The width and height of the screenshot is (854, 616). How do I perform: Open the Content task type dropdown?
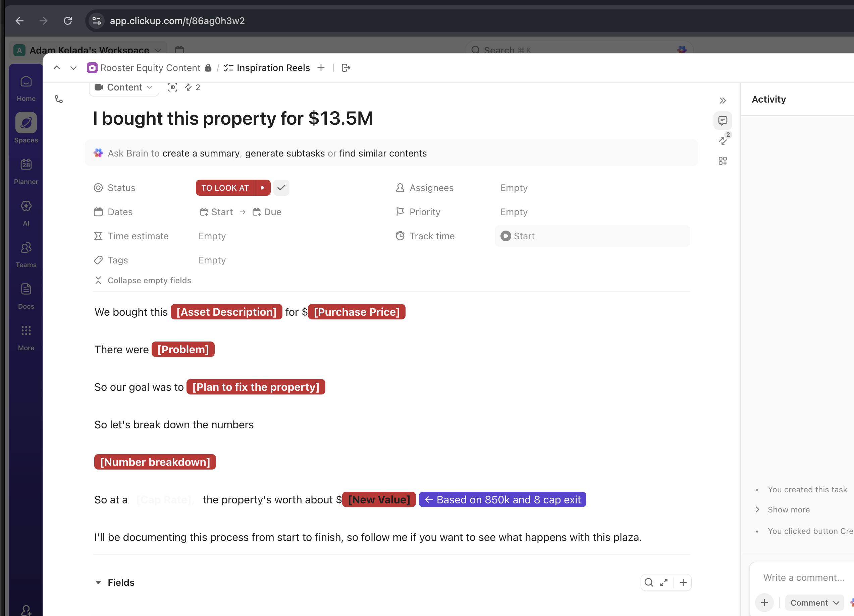point(124,87)
